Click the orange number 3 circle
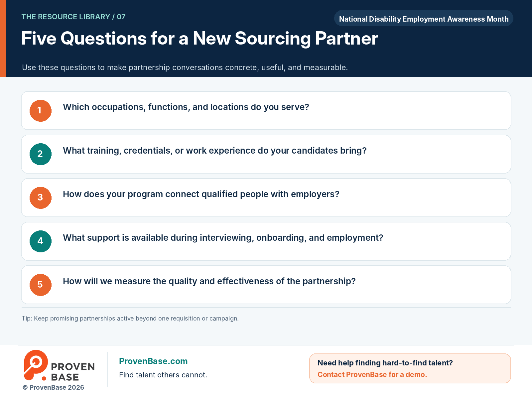This screenshot has width=532, height=393. pyautogui.click(x=41, y=198)
